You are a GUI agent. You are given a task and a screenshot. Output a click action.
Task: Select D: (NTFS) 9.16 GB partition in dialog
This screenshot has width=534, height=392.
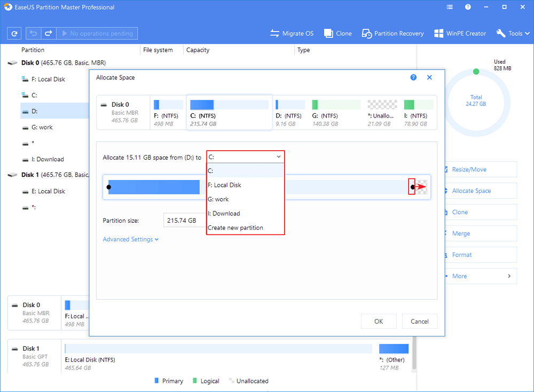click(x=290, y=112)
